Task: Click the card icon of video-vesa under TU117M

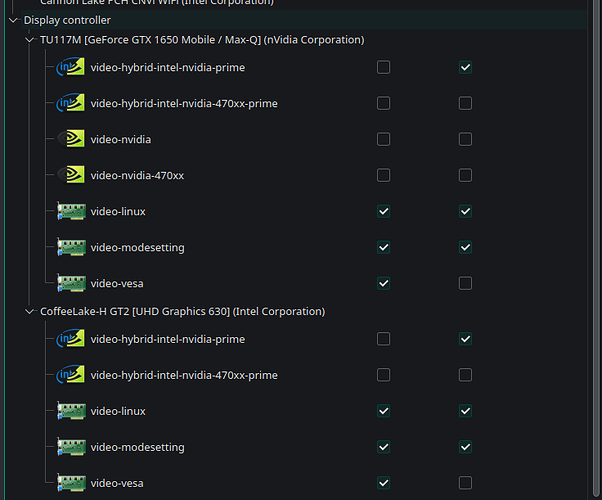Action: [x=71, y=283]
